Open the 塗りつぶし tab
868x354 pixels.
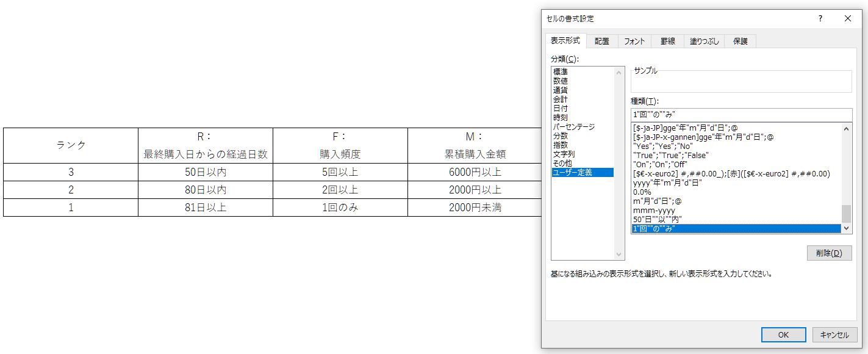[x=704, y=42]
